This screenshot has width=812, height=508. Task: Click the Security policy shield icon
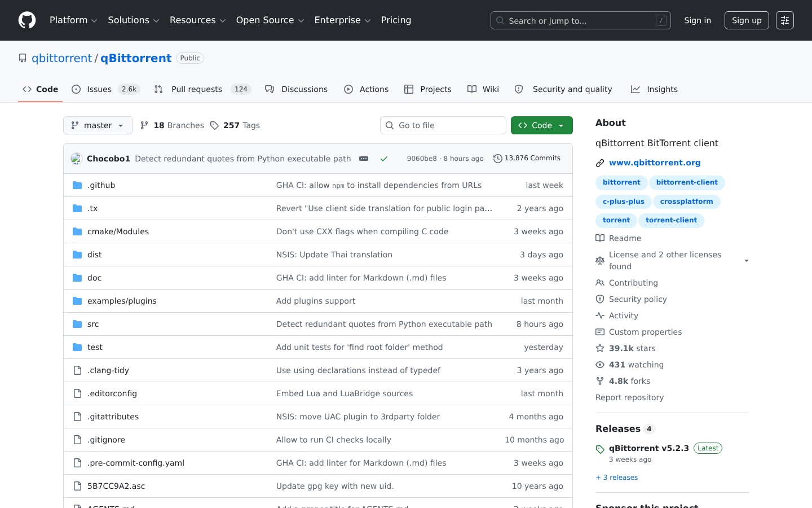[600, 299]
